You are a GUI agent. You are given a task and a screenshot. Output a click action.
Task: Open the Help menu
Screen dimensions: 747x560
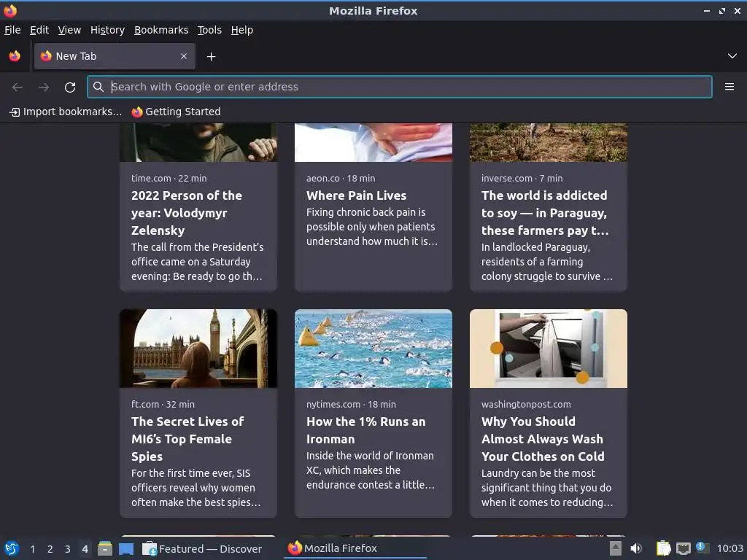(242, 30)
